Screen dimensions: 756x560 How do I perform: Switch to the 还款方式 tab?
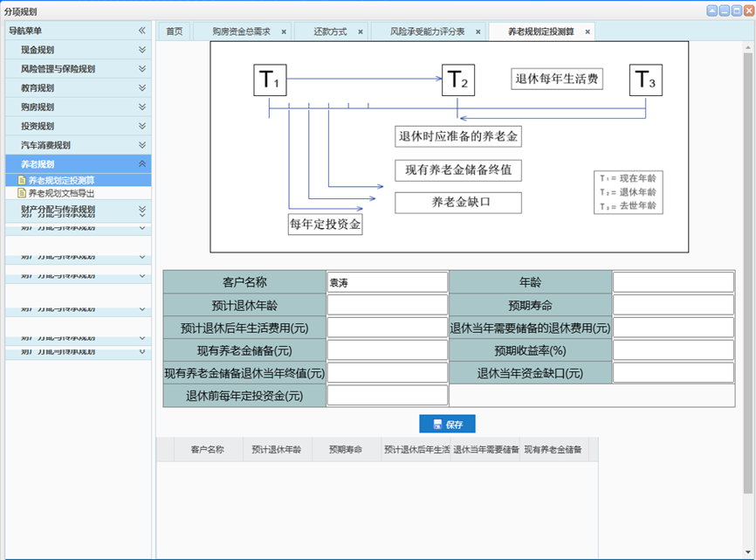coord(330,31)
